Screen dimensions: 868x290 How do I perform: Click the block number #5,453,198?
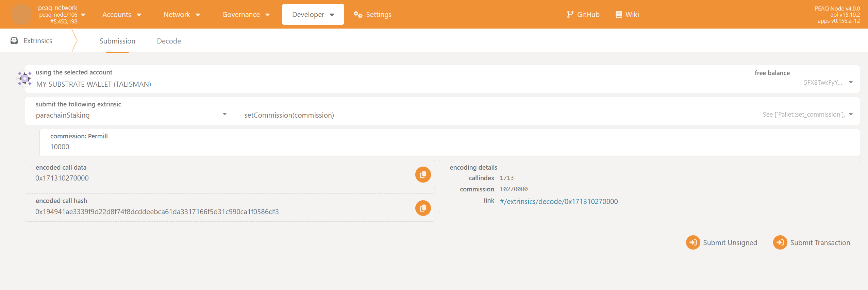click(64, 21)
